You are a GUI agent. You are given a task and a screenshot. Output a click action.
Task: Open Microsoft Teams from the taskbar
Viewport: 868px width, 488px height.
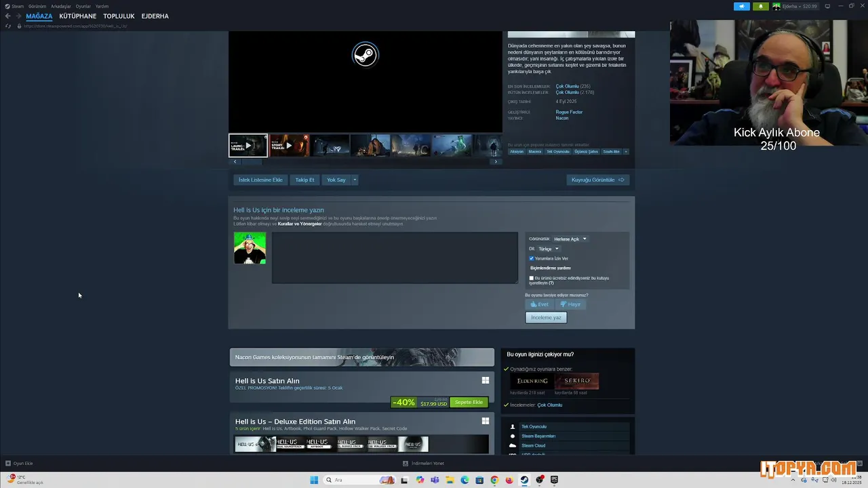[x=435, y=480]
